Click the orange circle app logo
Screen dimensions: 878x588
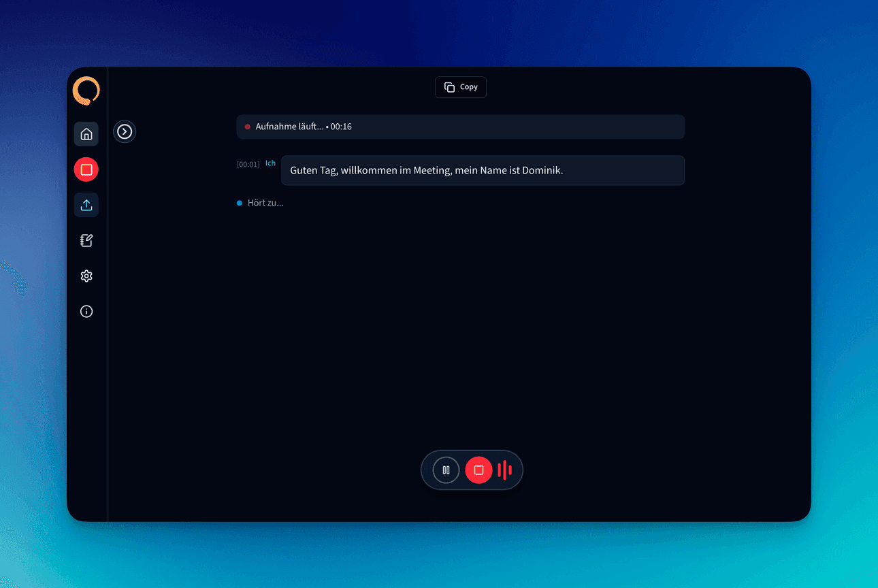(86, 91)
